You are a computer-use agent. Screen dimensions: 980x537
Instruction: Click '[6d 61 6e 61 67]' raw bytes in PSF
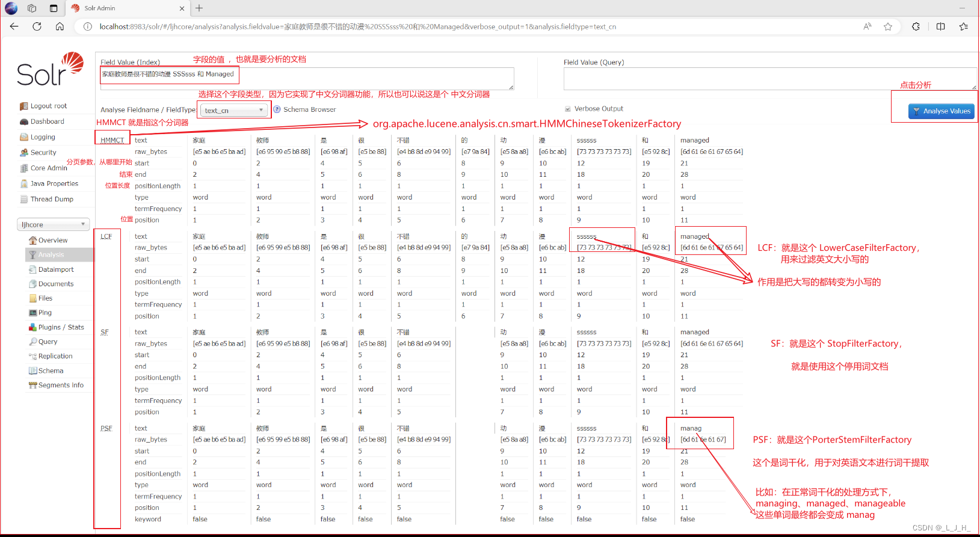703,440
